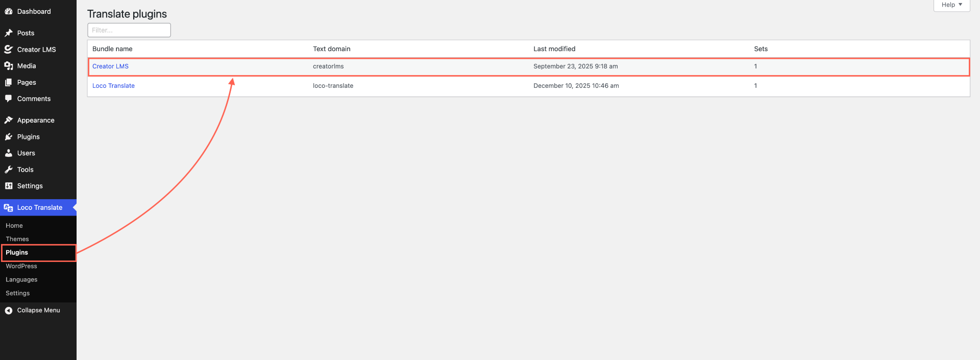980x360 pixels.
Task: Click the Media icon in sidebar
Action: point(9,66)
